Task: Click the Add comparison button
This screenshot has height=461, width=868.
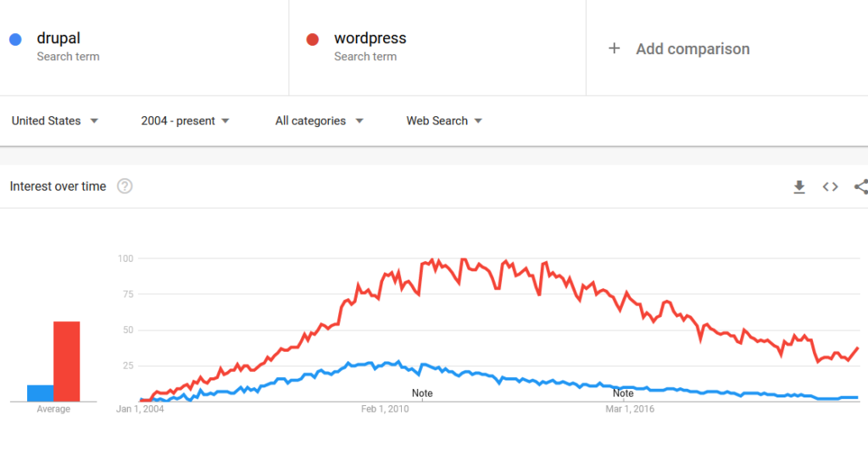Action: [x=693, y=48]
